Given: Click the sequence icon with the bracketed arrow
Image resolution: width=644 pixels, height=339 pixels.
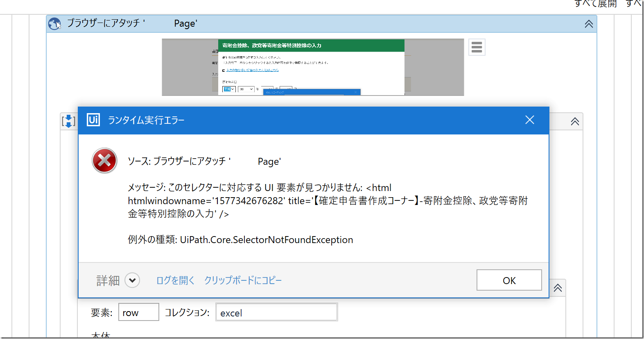Looking at the screenshot, I should [68, 121].
